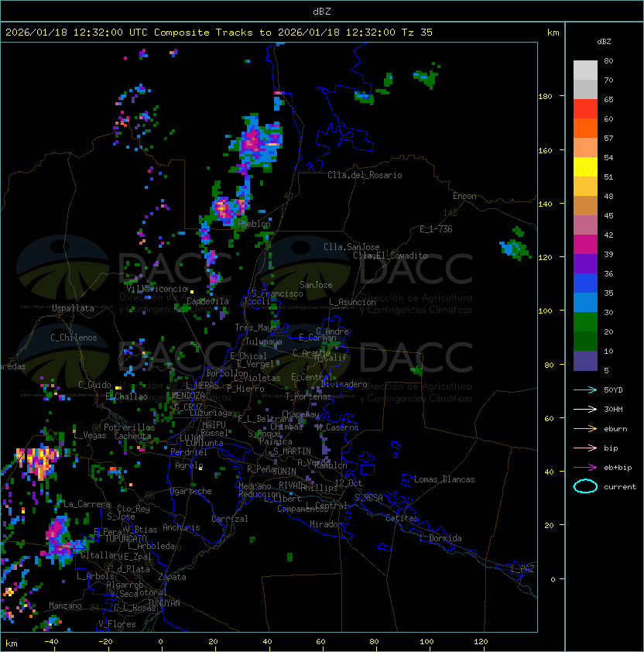Click the 'dBZ' heading above color scale
The width and height of the screenshot is (644, 652).
coord(604,42)
